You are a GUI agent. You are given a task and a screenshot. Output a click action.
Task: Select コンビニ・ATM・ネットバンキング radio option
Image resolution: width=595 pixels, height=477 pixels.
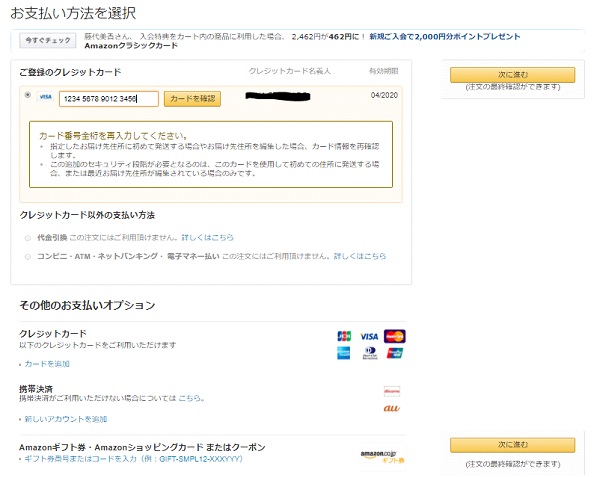pos(28,257)
